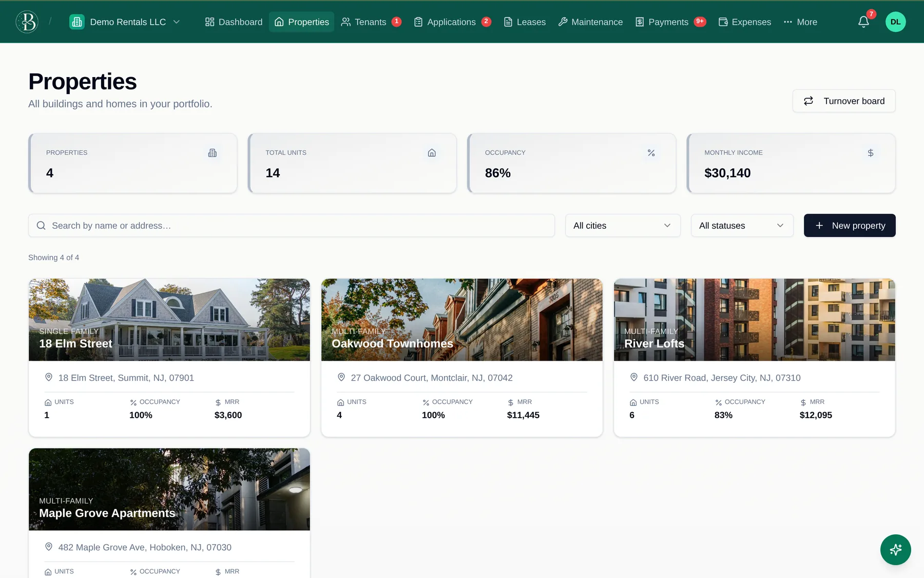The height and width of the screenshot is (578, 924).
Task: Click the 86% portfolio occupancy figure
Action: click(497, 173)
